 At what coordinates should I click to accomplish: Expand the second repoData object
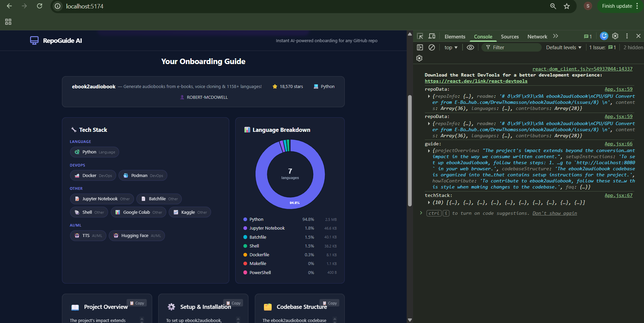click(x=429, y=124)
